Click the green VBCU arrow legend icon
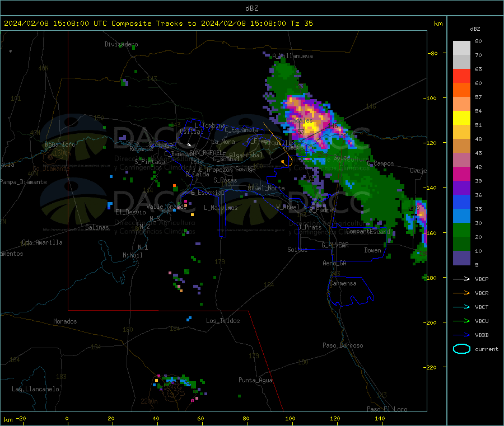This screenshot has height=426, width=504. pyautogui.click(x=461, y=321)
